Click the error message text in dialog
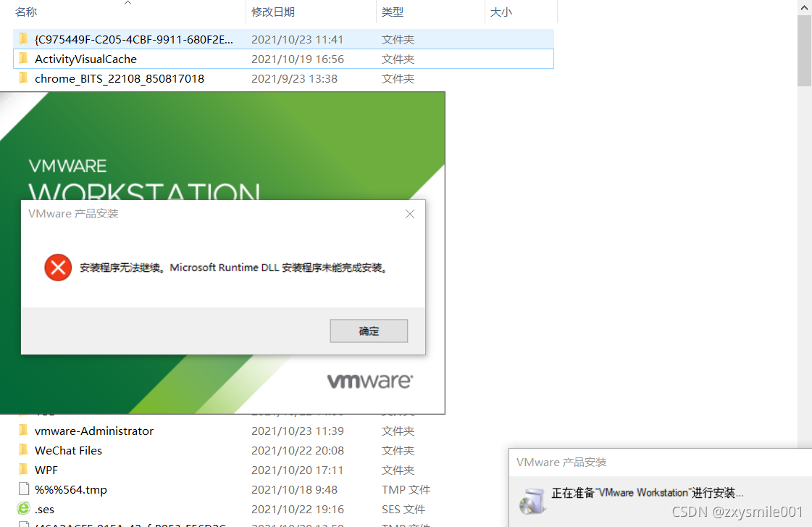The height and width of the screenshot is (527, 812). 233,268
